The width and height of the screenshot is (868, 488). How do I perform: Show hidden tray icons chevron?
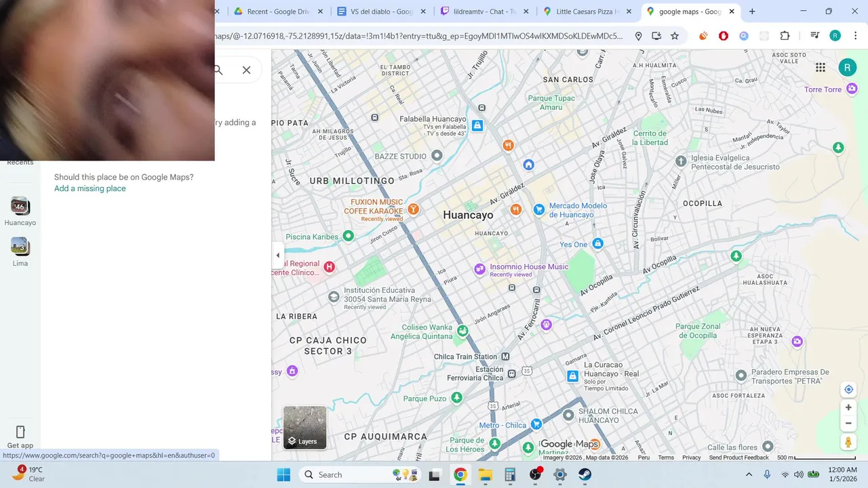coord(749,474)
